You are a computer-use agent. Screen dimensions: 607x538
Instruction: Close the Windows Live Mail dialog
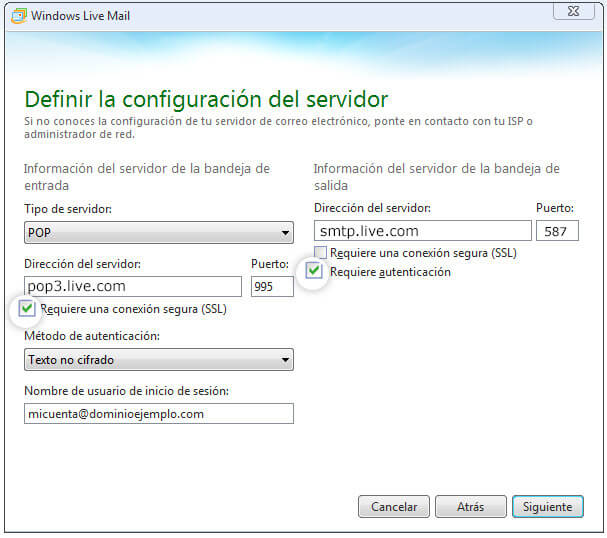tap(574, 11)
